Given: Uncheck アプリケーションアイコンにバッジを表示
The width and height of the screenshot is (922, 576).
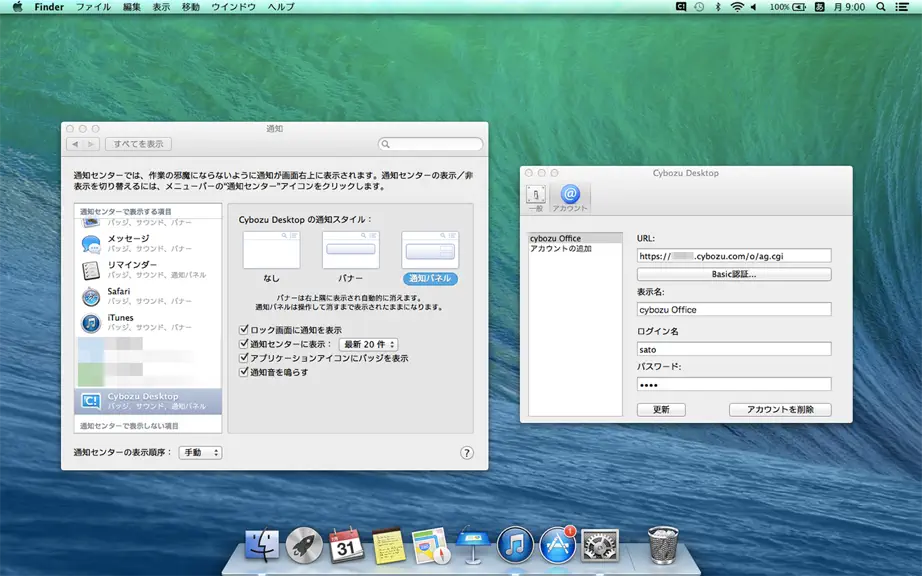Looking at the screenshot, I should [244, 357].
